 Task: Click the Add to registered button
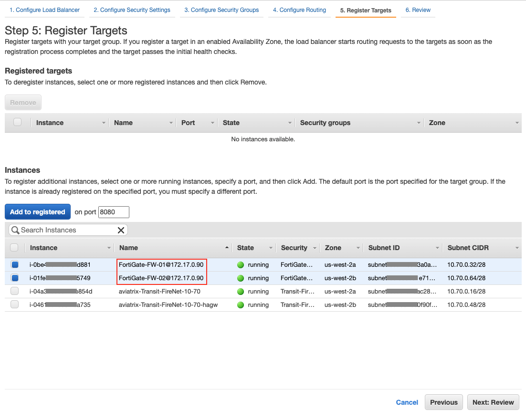point(38,212)
